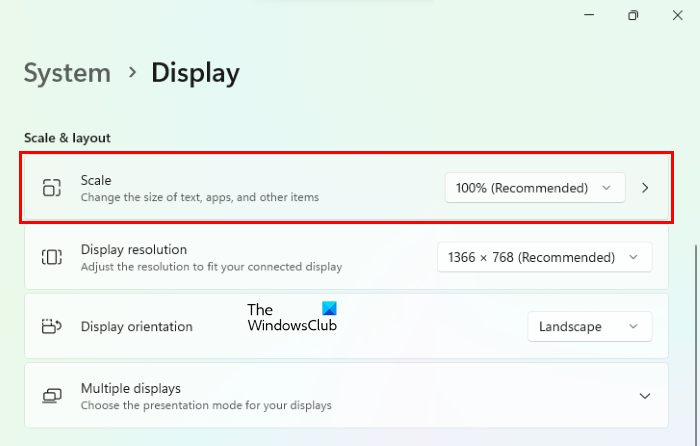This screenshot has width=700, height=446.
Task: Open the Landscape orientation dropdown
Action: pos(589,326)
